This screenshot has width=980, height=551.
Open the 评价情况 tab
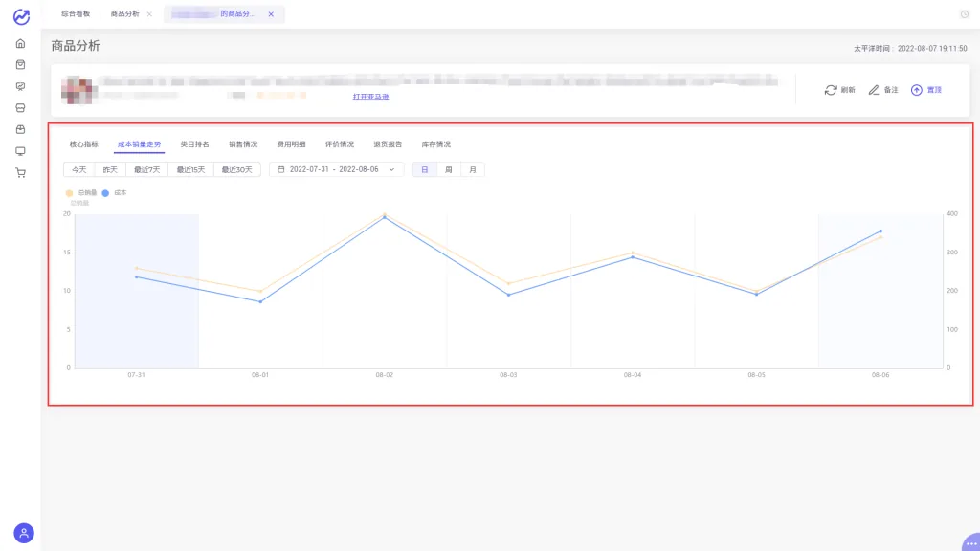coord(340,144)
